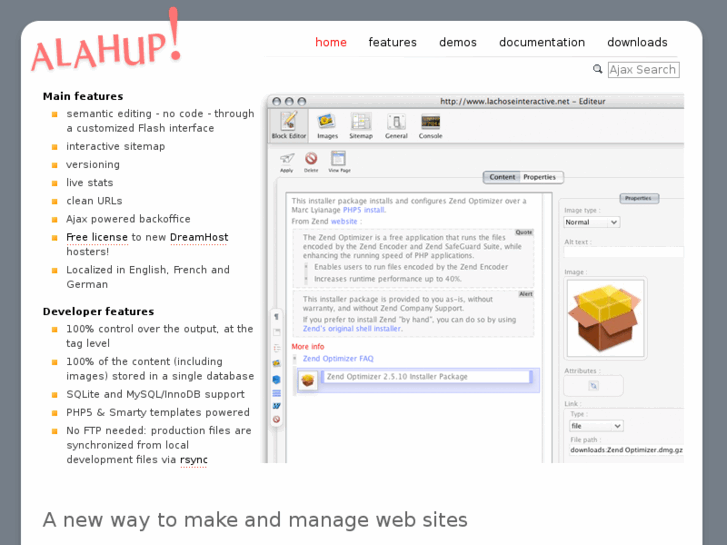The image size is (727, 545).
Task: Select the blue quotation marks block icon
Action: coord(276,406)
